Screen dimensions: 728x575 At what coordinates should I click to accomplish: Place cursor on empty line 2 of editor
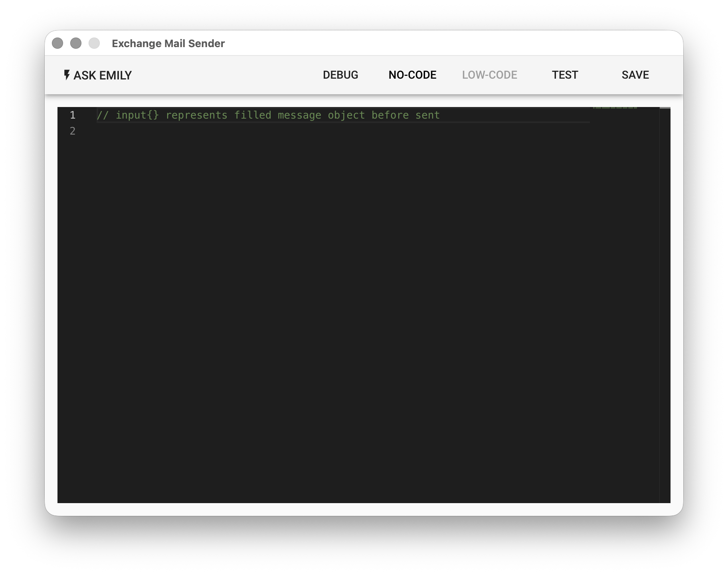[x=279, y=131]
